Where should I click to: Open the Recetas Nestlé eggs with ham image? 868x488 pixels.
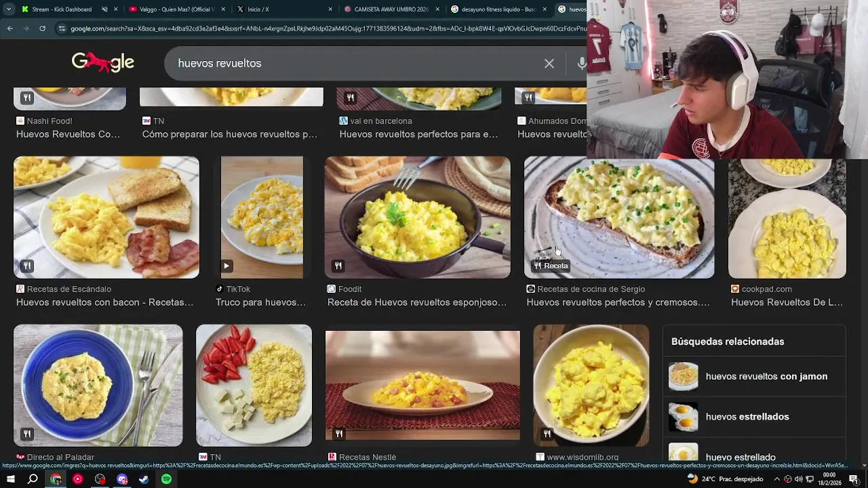[x=422, y=385]
